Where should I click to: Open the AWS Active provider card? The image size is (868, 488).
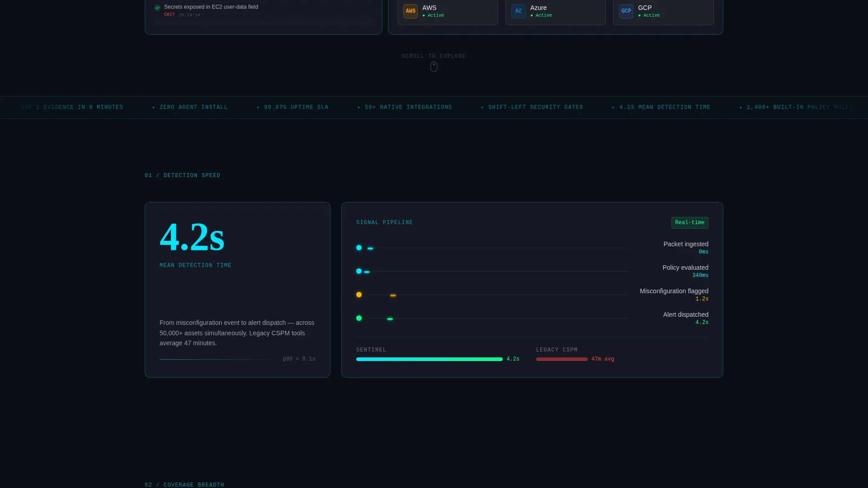pyautogui.click(x=448, y=11)
